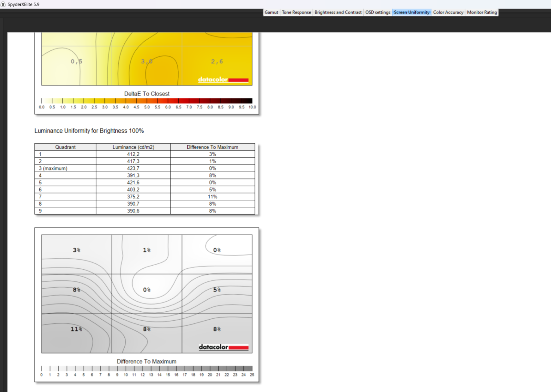Click the 375,2 luminance value cell
This screenshot has height=392, width=551.
[133, 197]
